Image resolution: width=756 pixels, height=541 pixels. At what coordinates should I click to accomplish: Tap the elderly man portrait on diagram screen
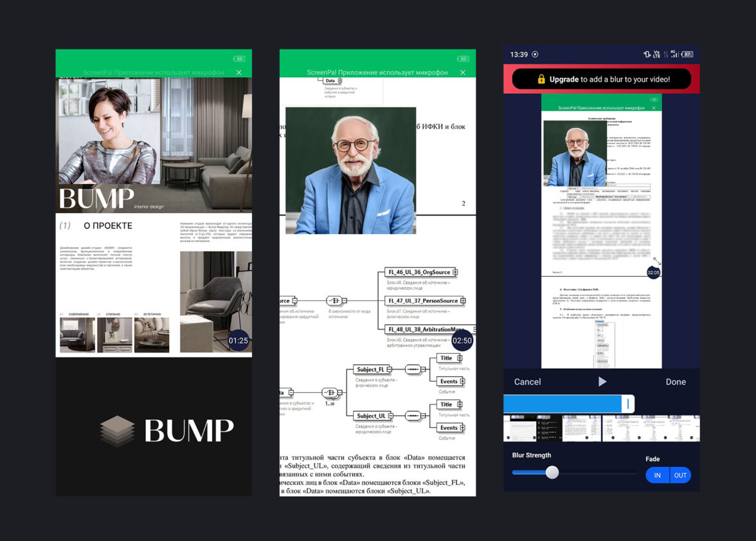(x=350, y=170)
